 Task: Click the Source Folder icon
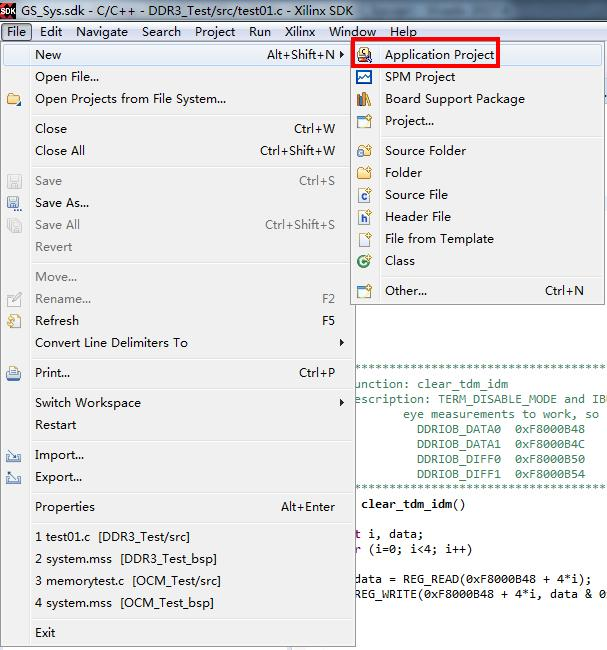click(x=364, y=151)
